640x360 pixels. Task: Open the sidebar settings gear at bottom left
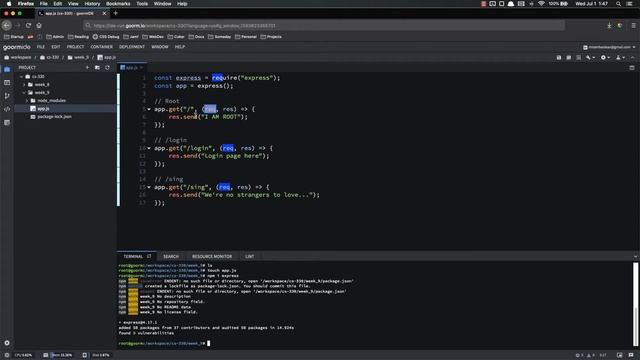pyautogui.click(x=7, y=343)
